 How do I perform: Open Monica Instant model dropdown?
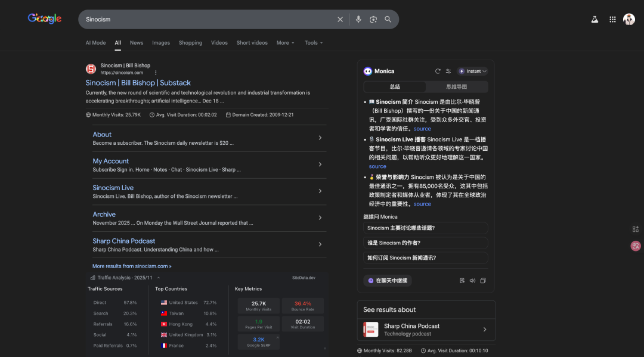click(x=473, y=71)
